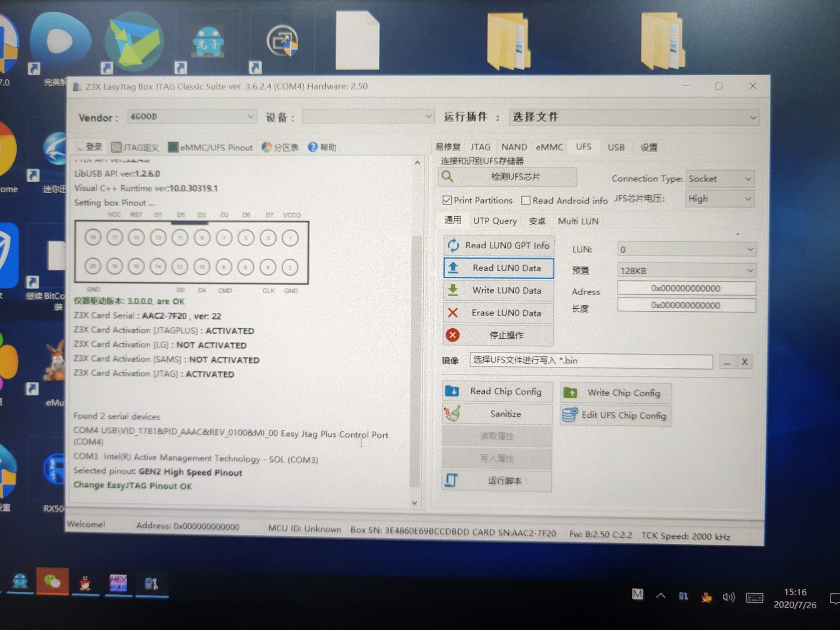Click Write LUN0 Data green arrow icon

(453, 290)
